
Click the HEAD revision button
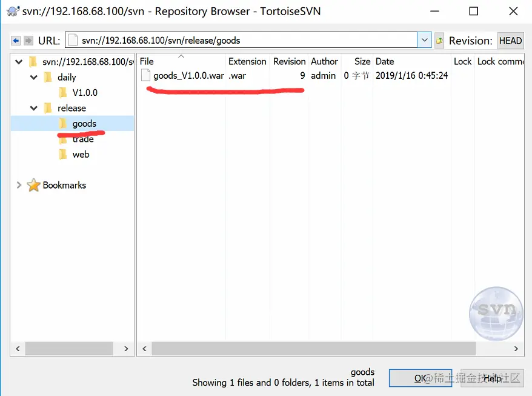click(x=511, y=41)
